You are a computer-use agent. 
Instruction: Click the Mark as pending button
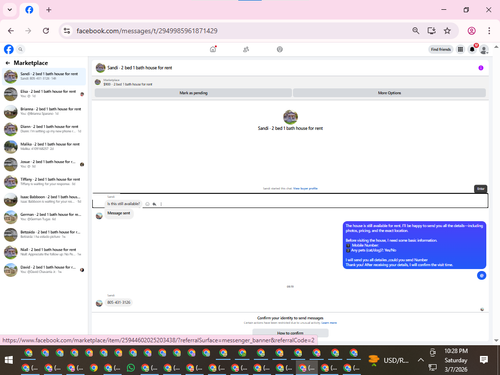(193, 93)
